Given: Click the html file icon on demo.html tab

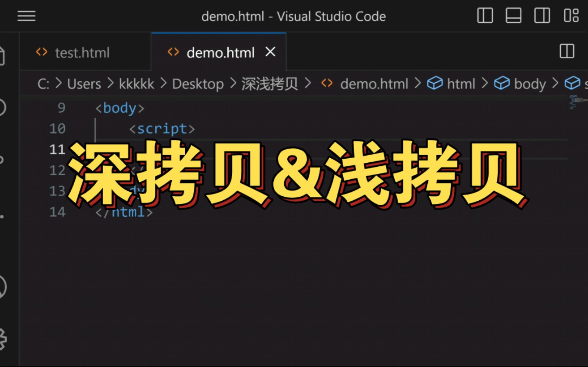Looking at the screenshot, I should pos(173,52).
